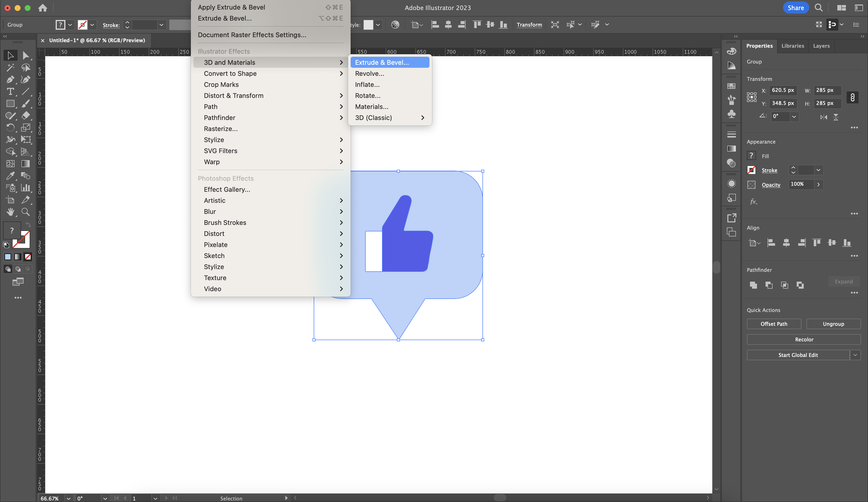This screenshot has width=868, height=502.
Task: Click the Recolor button
Action: pyautogui.click(x=804, y=340)
